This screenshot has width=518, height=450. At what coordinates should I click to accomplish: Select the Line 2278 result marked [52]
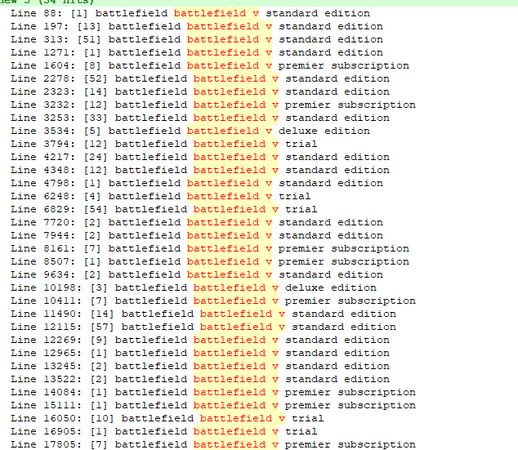pos(200,79)
